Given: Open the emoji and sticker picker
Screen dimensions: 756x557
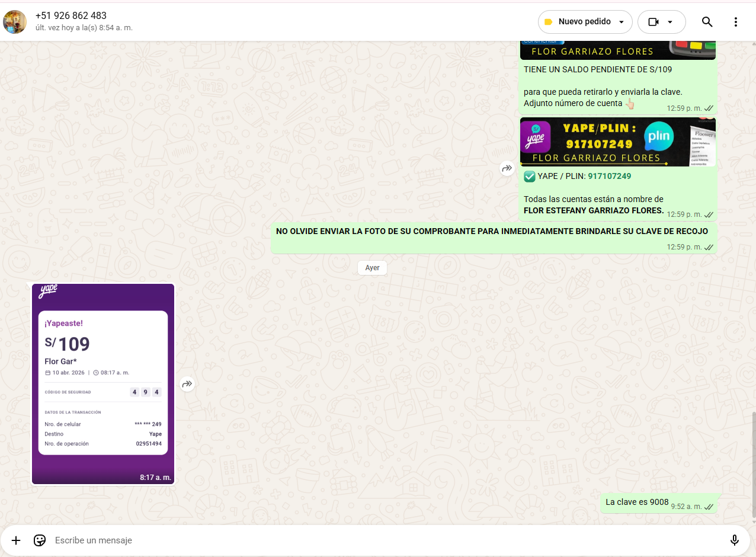Looking at the screenshot, I should (40, 540).
